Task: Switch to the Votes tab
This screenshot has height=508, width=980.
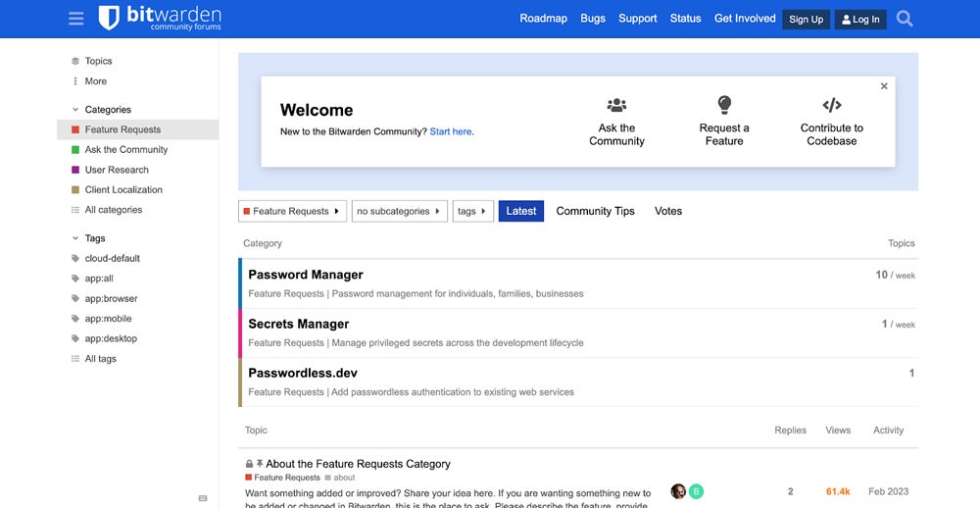Action: coord(667,211)
